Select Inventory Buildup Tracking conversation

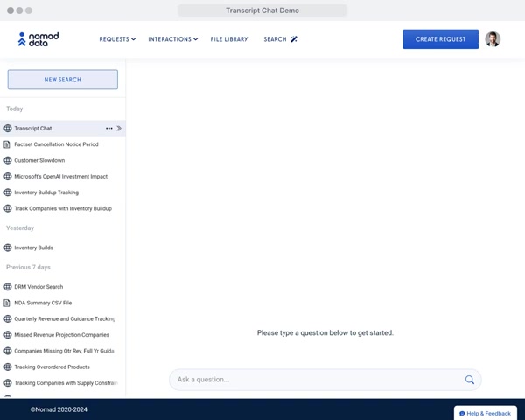(46, 192)
